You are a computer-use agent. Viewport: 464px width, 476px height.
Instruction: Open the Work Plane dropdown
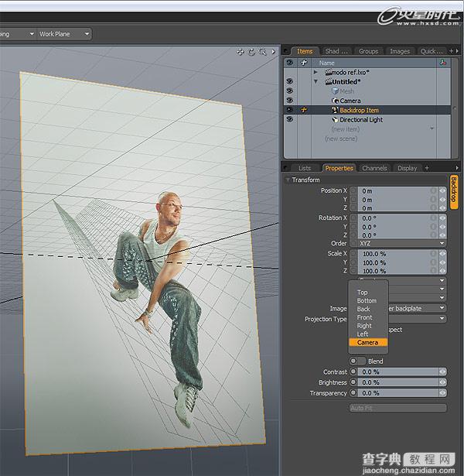tap(64, 34)
